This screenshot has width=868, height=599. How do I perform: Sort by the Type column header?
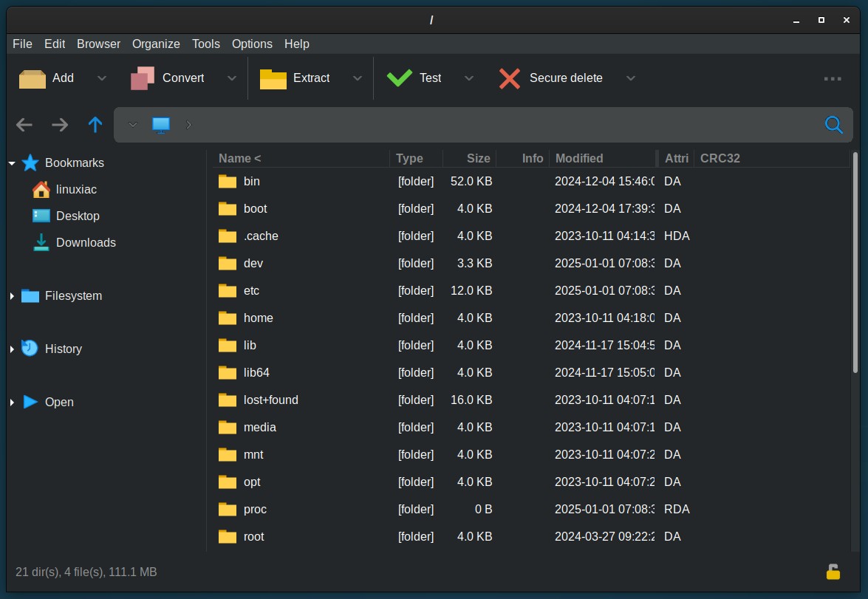pos(417,158)
